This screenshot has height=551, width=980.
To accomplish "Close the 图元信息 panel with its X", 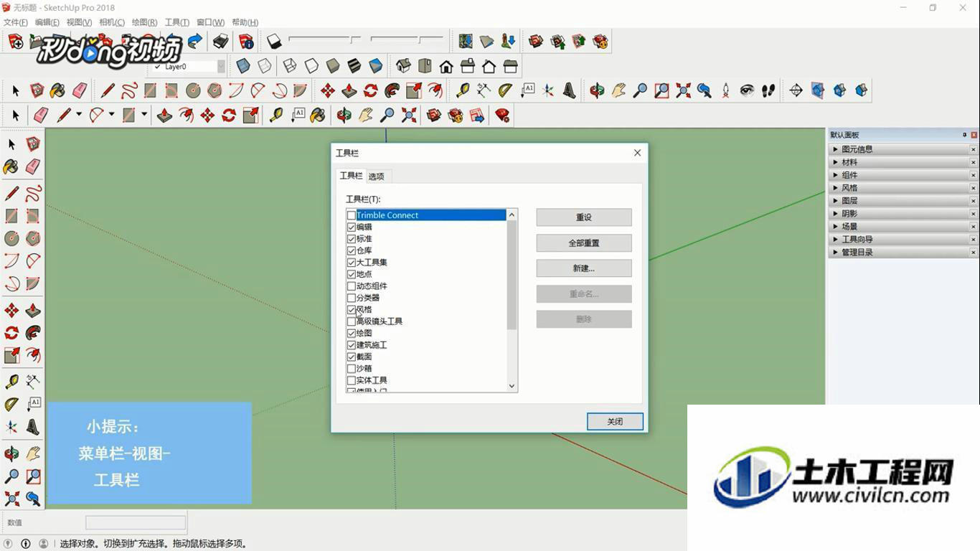I will pyautogui.click(x=974, y=149).
